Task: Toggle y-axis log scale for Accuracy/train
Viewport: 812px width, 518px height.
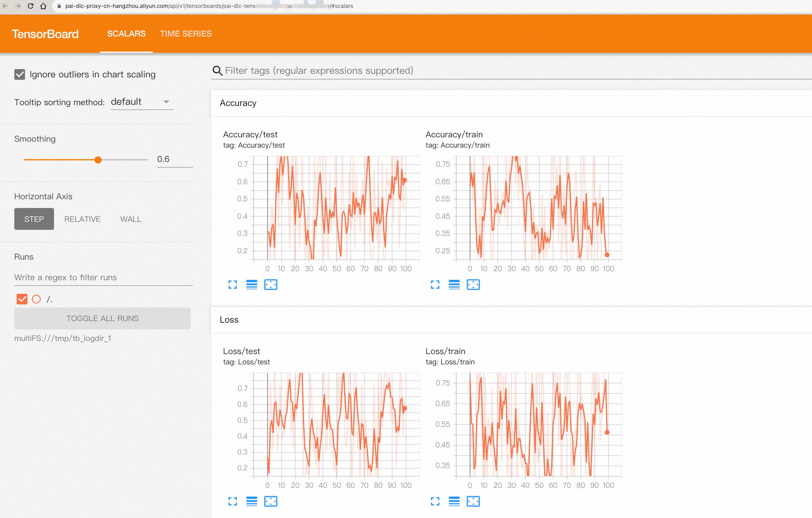Action: coord(454,285)
